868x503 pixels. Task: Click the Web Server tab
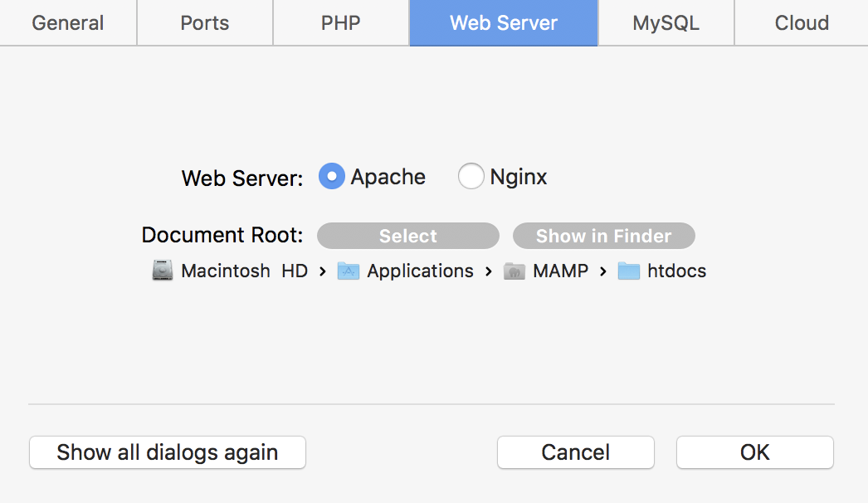click(x=503, y=23)
